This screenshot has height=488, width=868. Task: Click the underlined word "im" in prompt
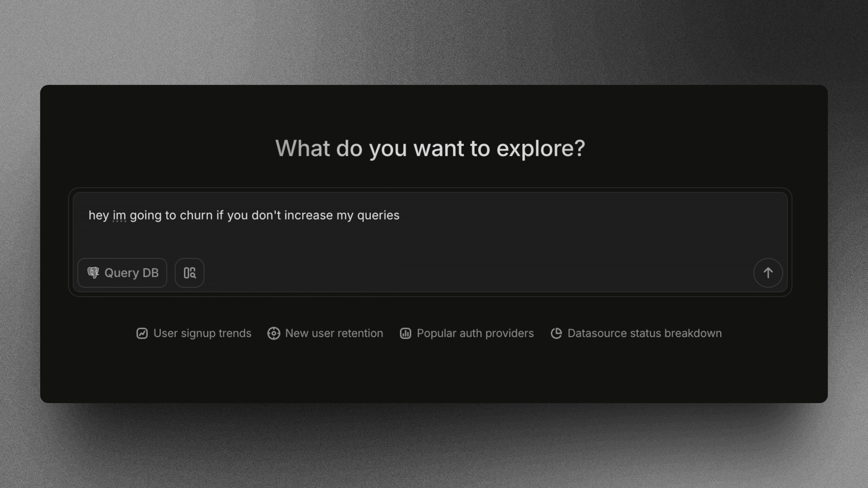coord(119,216)
